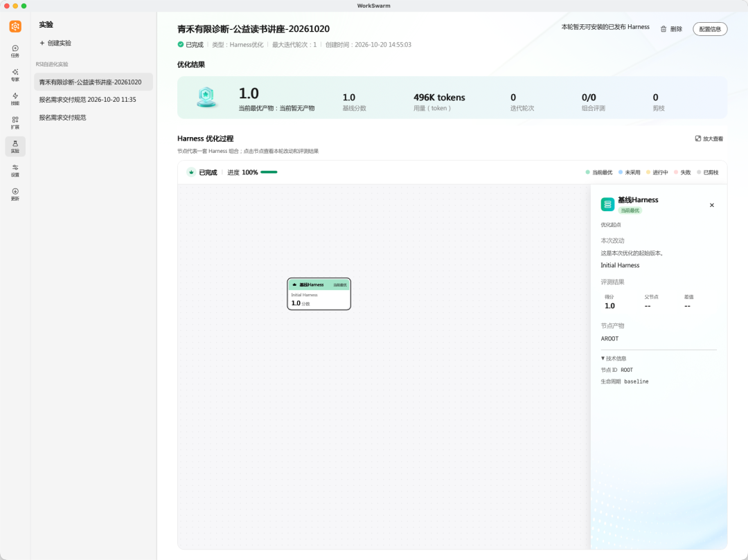Click the star badge beside 已完成 progress
Screen dimensions: 748x560
191,172
